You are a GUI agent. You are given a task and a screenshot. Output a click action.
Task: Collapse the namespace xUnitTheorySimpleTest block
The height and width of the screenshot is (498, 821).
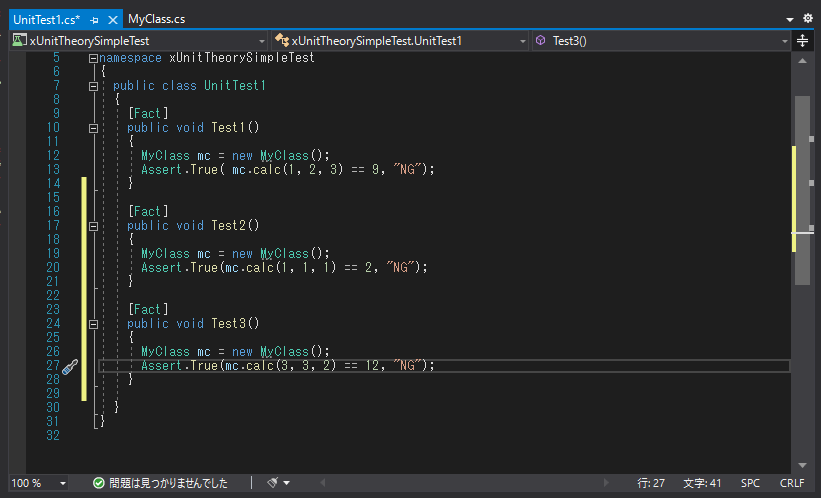93,58
